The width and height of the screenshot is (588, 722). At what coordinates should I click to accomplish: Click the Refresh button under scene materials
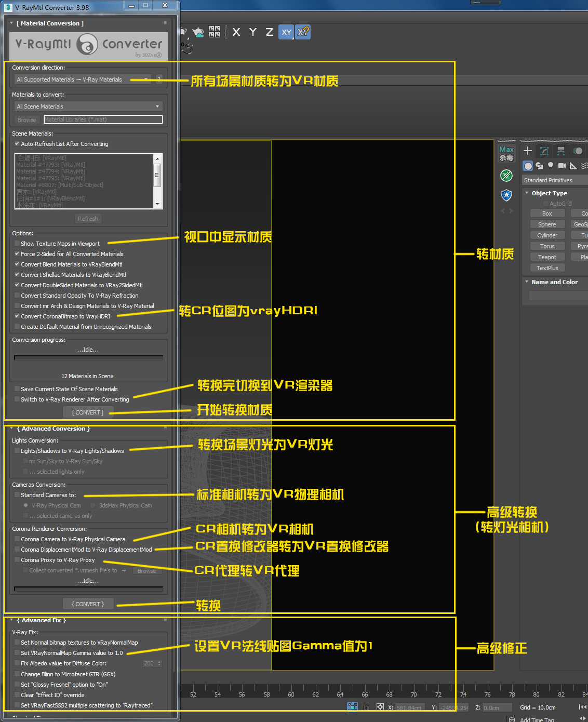click(x=88, y=219)
